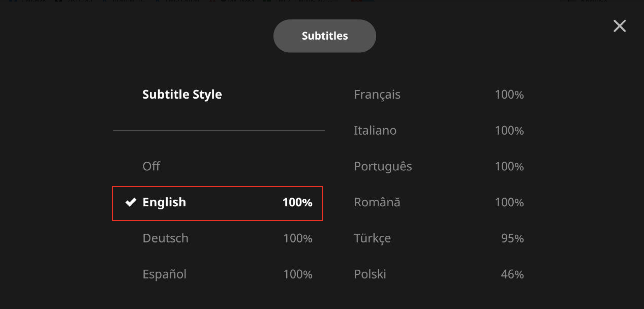Screen dimensions: 644x309
Task: Close the subtitles overlay with the X icon
Action: (x=619, y=26)
